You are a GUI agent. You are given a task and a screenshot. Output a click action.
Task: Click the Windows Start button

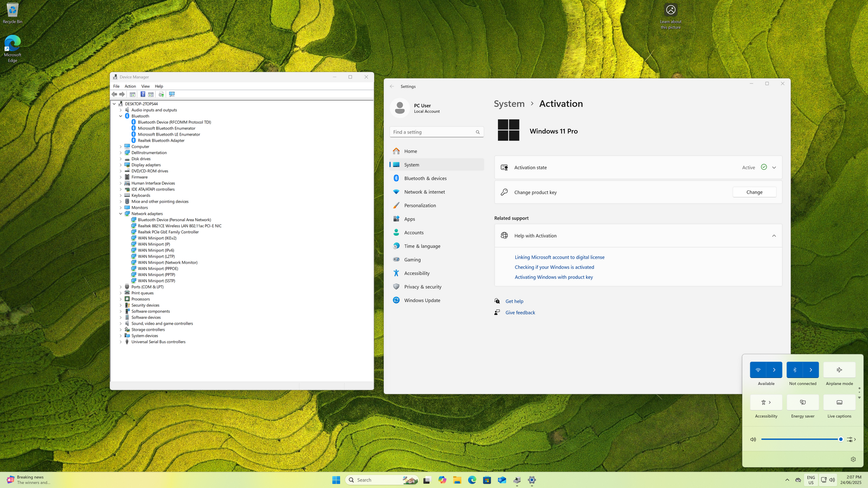click(x=336, y=480)
